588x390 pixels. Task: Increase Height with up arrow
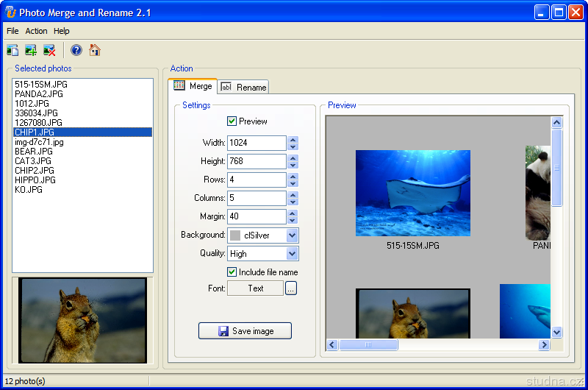point(293,157)
